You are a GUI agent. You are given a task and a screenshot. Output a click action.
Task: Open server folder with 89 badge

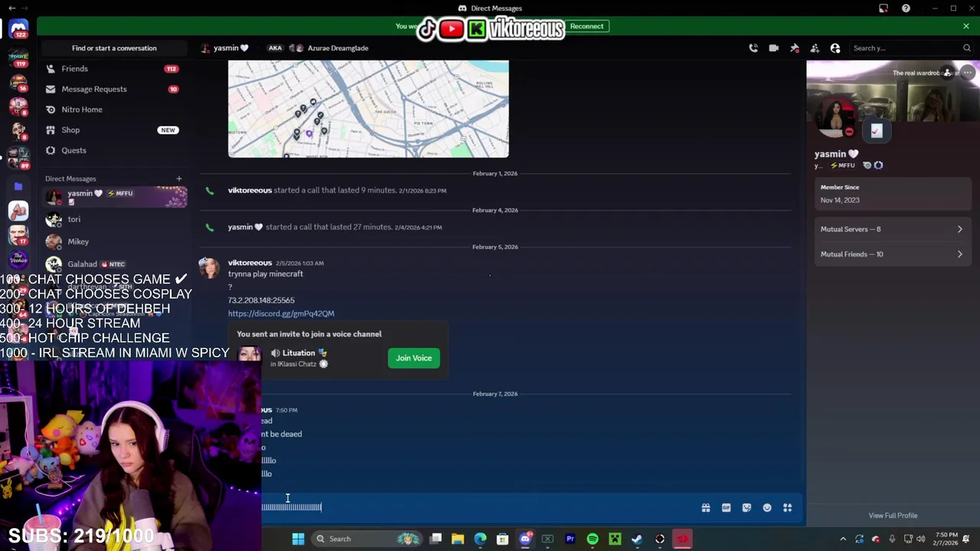tap(18, 157)
